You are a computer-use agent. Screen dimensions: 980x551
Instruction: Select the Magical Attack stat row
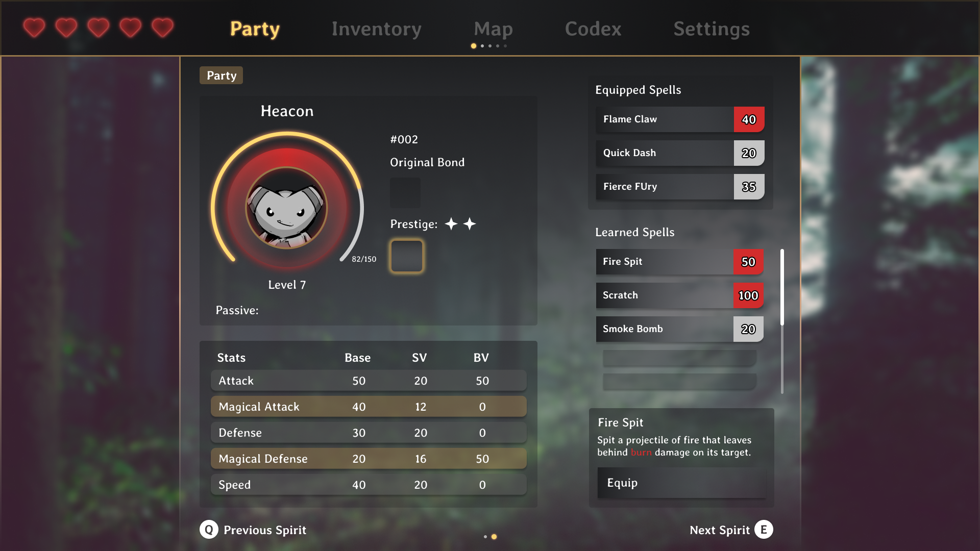[369, 407]
